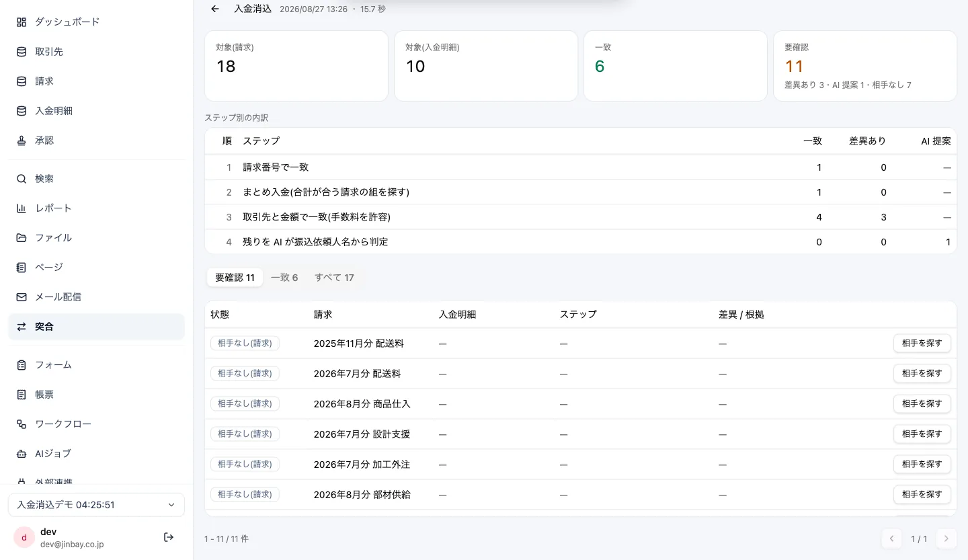Open レポート in the sidebar menu
The image size is (968, 560).
pos(96,208)
